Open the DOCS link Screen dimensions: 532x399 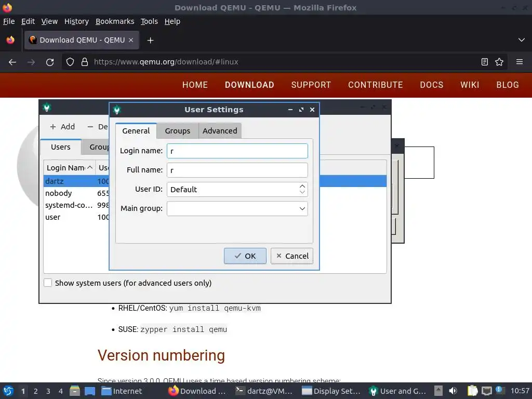coord(432,85)
